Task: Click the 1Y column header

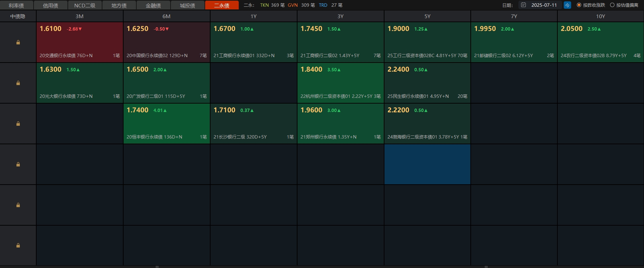Action: [x=254, y=16]
